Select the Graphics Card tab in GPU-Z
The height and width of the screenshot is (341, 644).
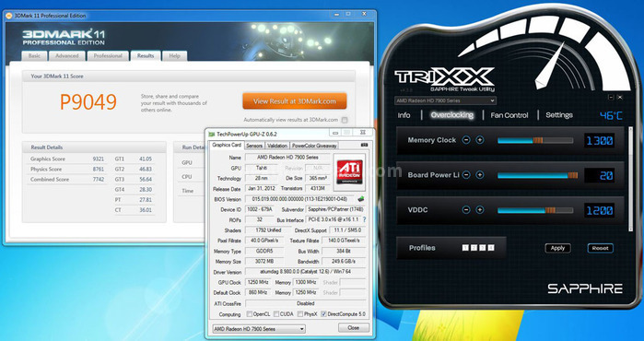[227, 145]
